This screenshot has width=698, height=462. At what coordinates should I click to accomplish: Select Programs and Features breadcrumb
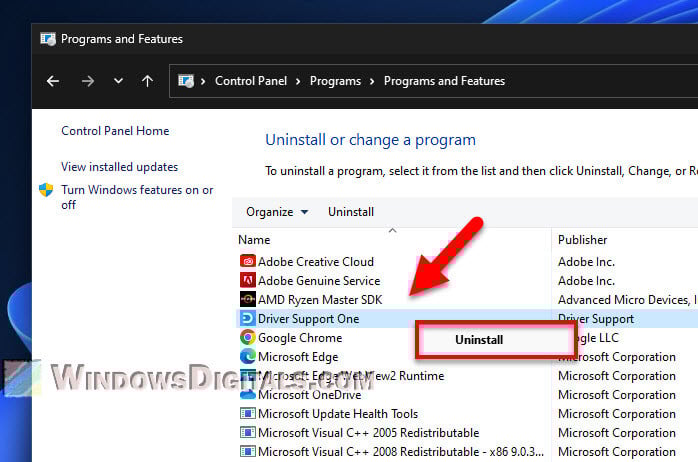444,81
